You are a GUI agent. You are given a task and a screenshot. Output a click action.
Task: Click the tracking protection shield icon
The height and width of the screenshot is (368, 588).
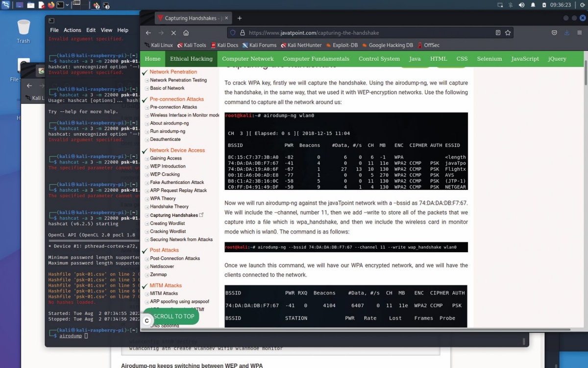pyautogui.click(x=233, y=33)
